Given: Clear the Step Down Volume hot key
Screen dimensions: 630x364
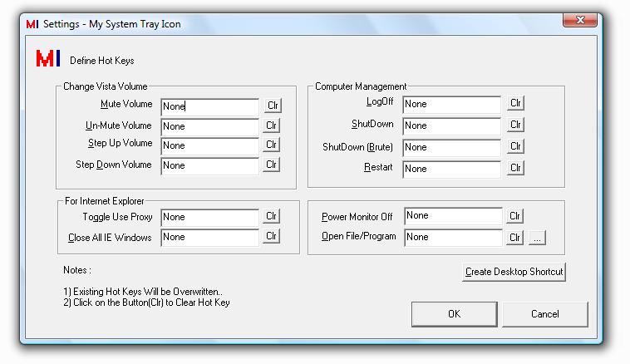Looking at the screenshot, I should (272, 165).
